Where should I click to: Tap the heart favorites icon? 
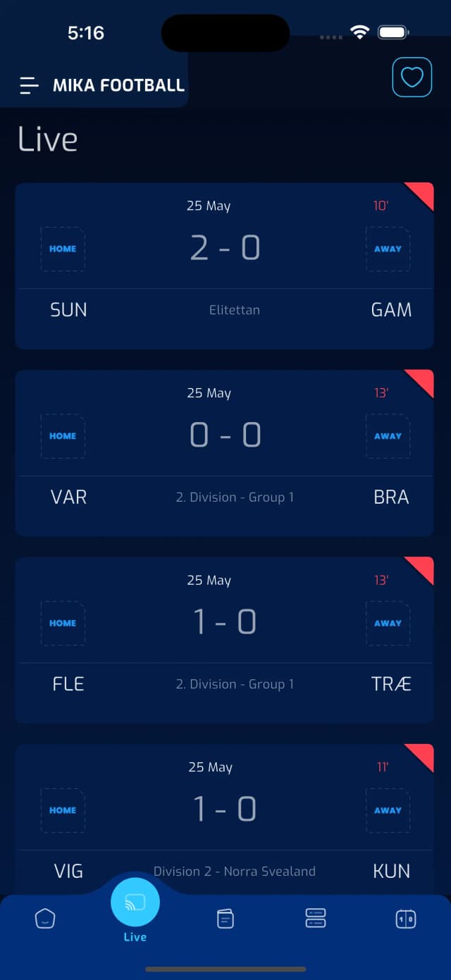click(412, 77)
